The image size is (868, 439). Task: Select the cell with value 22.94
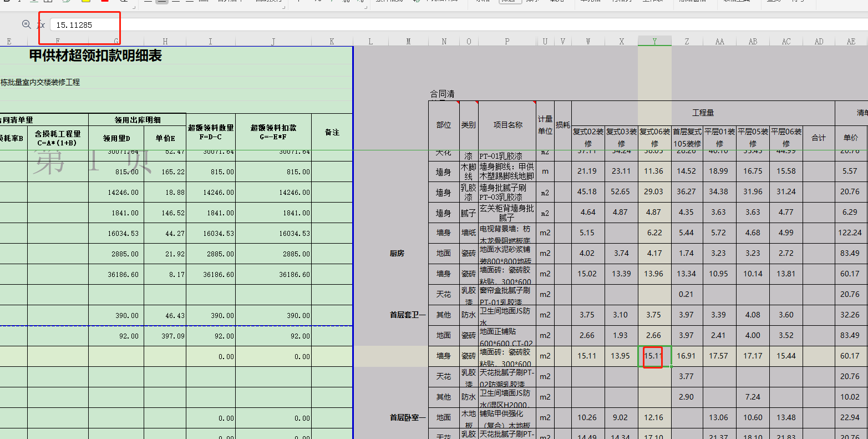851,418
